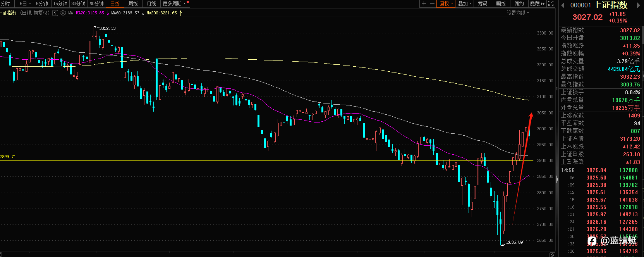The width and height of the screenshot is (644, 257).
Task: Click the 最低指数 value 3003.76
Action: point(630,85)
